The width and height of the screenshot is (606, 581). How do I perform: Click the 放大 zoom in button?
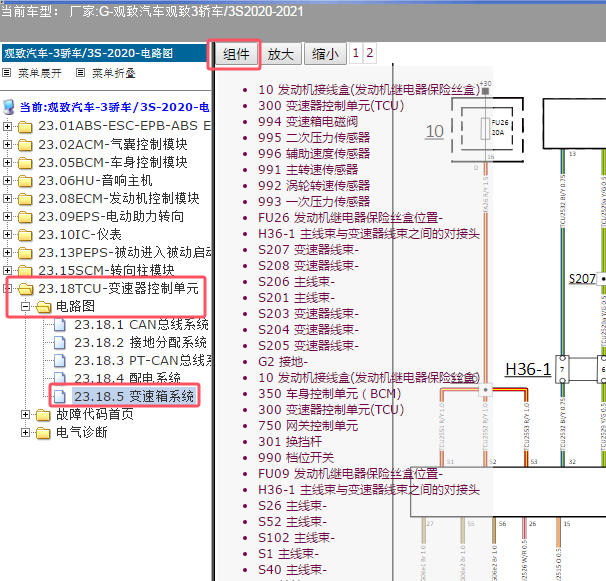point(281,54)
